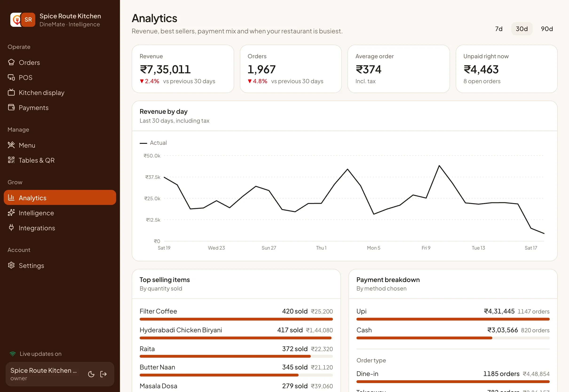Viewport: 569px width, 392px height.
Task: Click the Tables & QR code icon
Action: [11, 160]
